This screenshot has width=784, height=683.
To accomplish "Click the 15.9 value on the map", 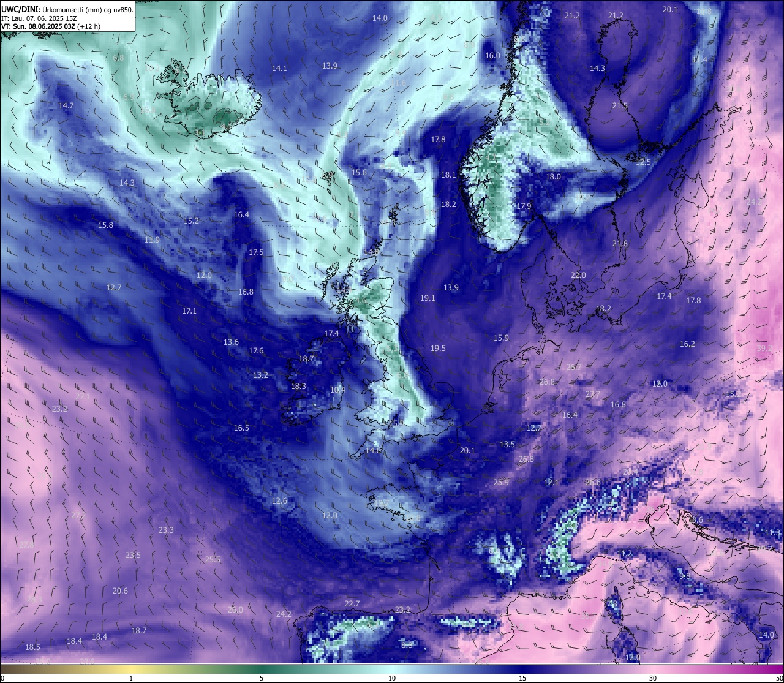I will click(501, 338).
